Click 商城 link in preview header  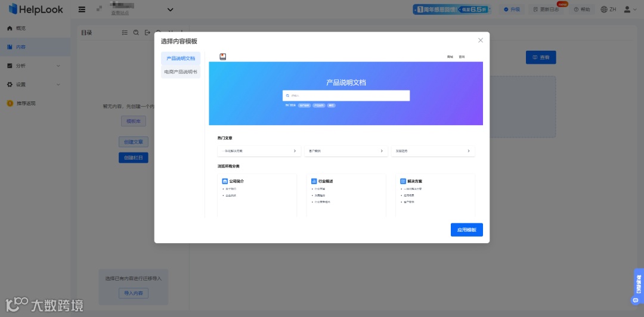pyautogui.click(x=450, y=57)
